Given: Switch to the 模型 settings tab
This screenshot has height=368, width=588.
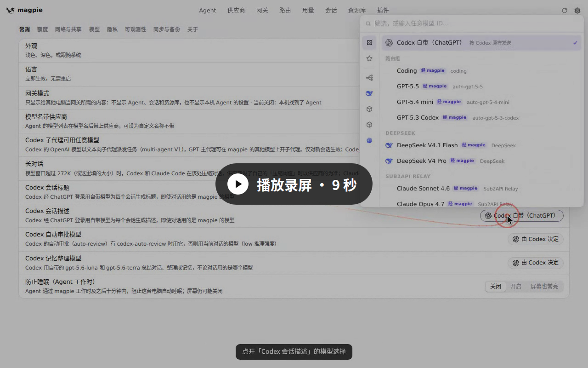Looking at the screenshot, I should point(94,29).
